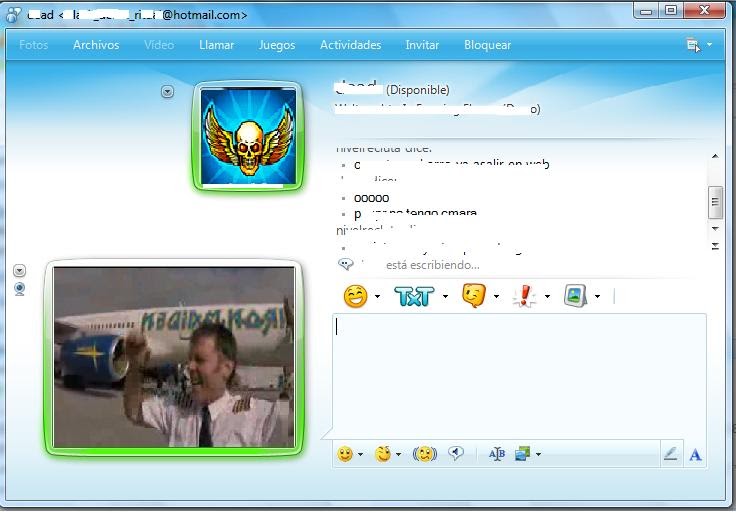Open the Archivos menu

click(x=96, y=45)
